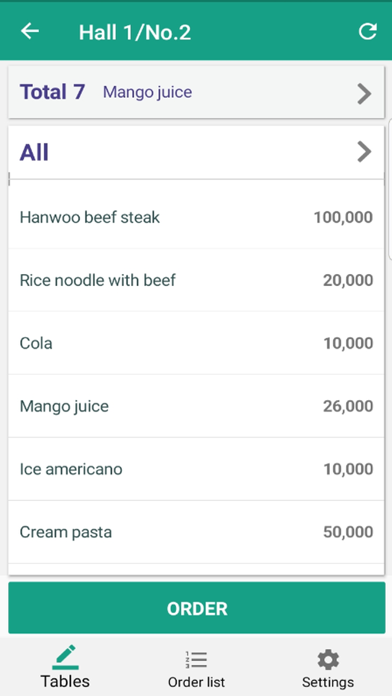
Task: Add Cream pasta to the order
Action: coord(196,532)
